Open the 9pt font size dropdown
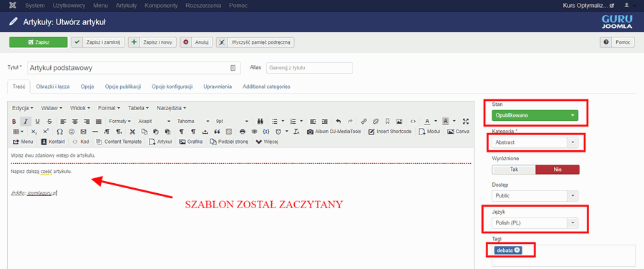Screen dimensions: 644x269 (232, 121)
